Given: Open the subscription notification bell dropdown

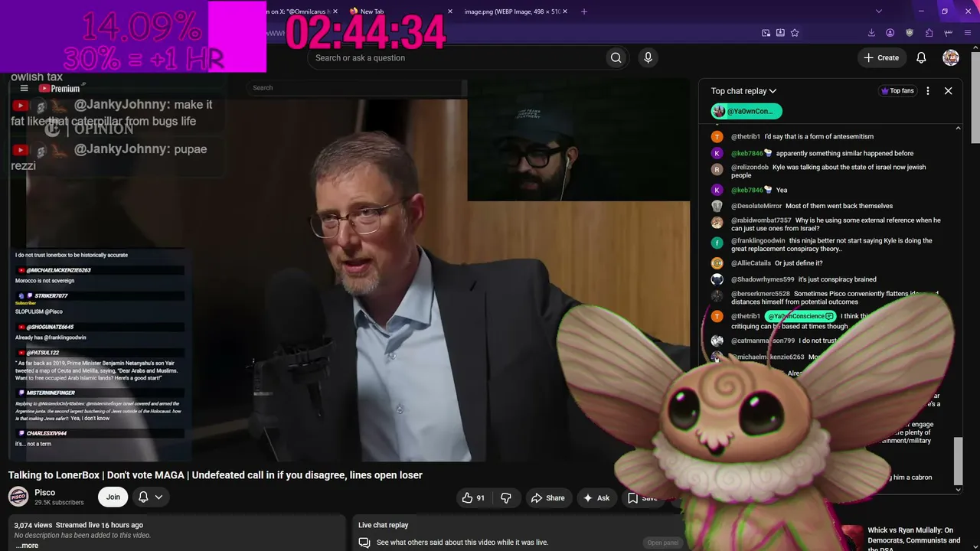Looking at the screenshot, I should (150, 497).
